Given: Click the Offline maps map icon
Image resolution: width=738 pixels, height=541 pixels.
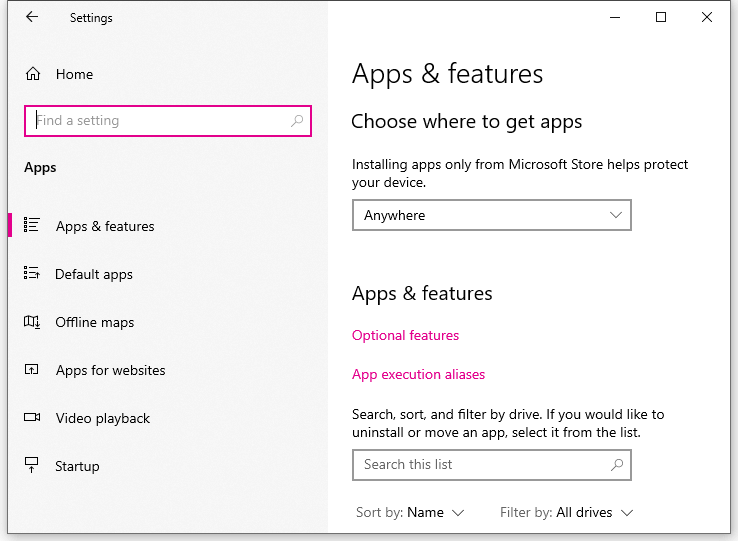Looking at the screenshot, I should 32,322.
